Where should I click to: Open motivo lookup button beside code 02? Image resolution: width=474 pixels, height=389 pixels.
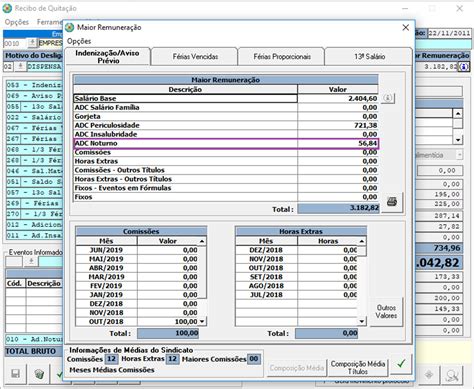(20, 66)
